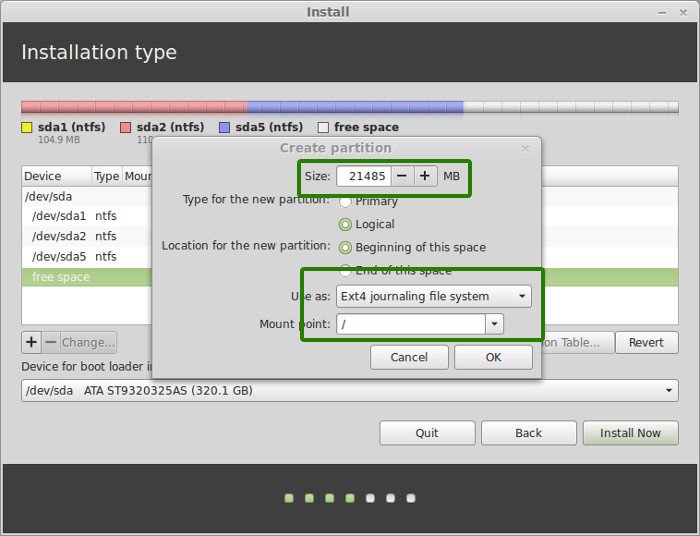
Task: Click the remove partition minus icon
Action: coord(50,342)
